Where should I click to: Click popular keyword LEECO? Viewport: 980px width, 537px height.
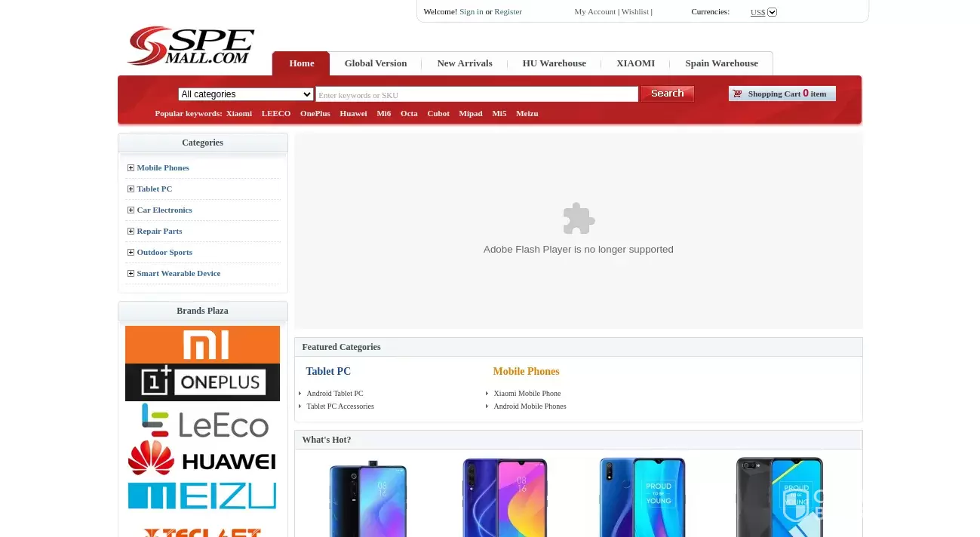point(276,113)
